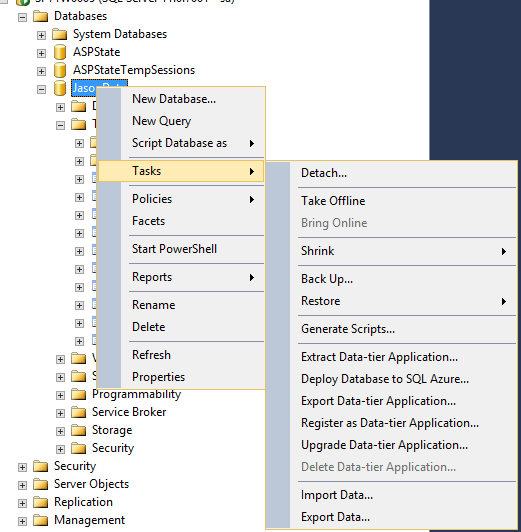Expand the Replication tree node
Image resolution: width=521 pixels, height=532 pixels.
pos(22,503)
